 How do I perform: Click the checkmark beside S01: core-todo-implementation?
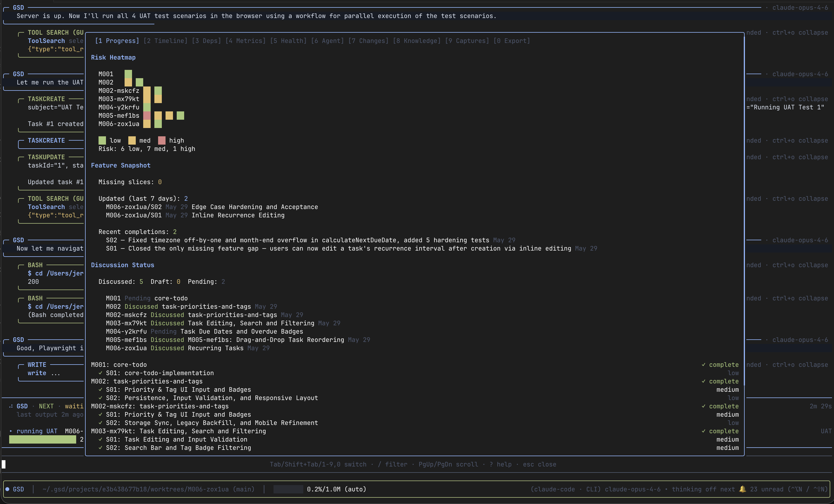tap(100, 373)
